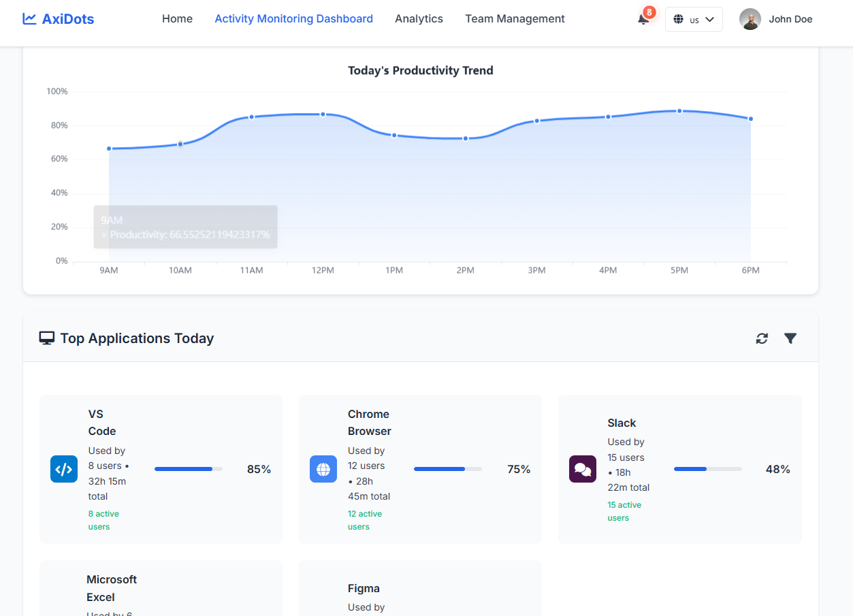The image size is (853, 616).
Task: Click the 12PM x-axis label
Action: 323,270
